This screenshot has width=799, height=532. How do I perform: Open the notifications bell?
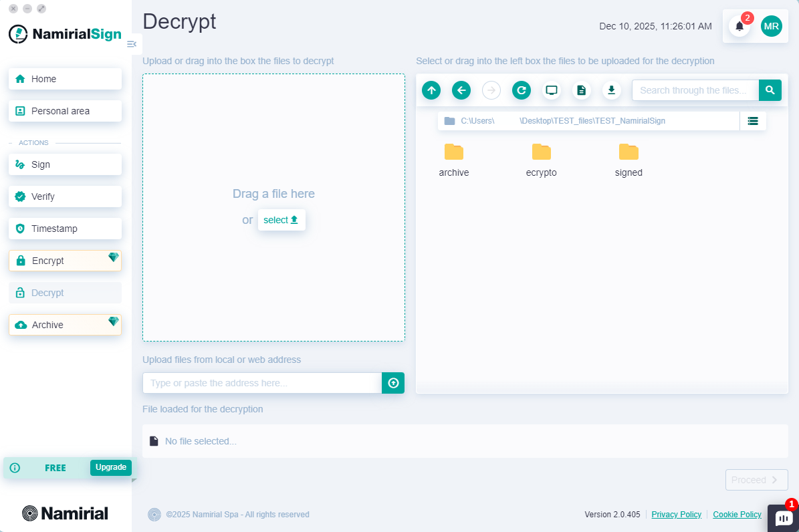[739, 26]
